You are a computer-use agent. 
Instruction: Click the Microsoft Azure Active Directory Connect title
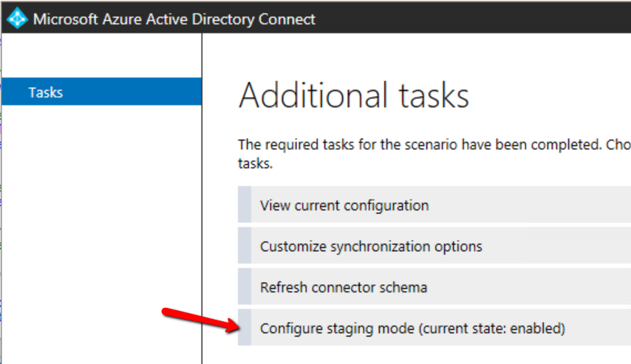click(x=174, y=19)
